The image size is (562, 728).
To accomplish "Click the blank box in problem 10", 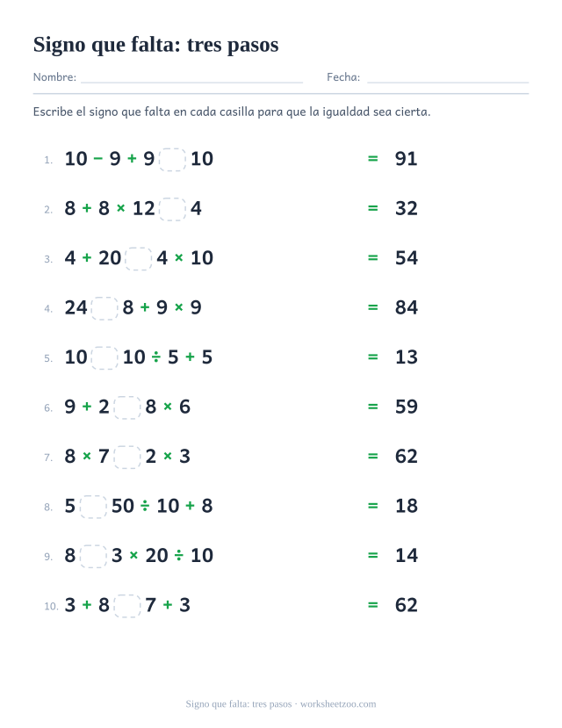I will (x=127, y=606).
